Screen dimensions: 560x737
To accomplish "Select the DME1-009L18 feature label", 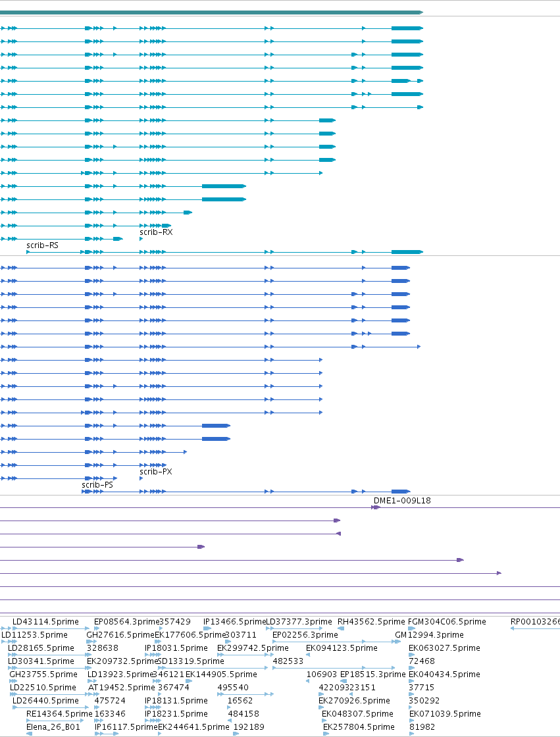I will [402, 501].
